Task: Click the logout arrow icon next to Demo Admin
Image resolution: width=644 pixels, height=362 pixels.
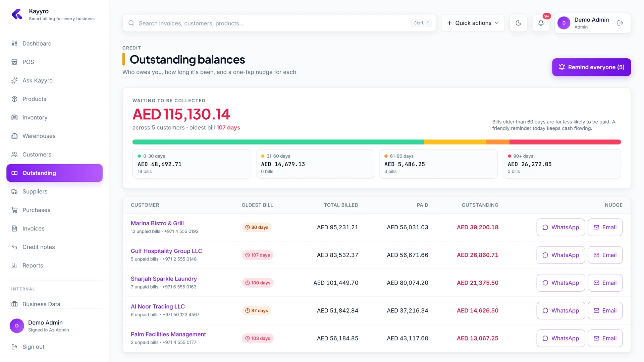Action: (620, 23)
